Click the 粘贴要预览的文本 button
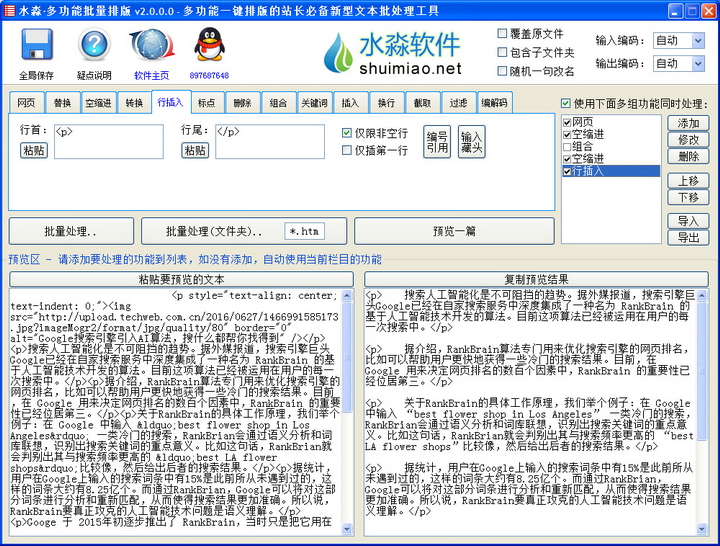 tap(181, 279)
